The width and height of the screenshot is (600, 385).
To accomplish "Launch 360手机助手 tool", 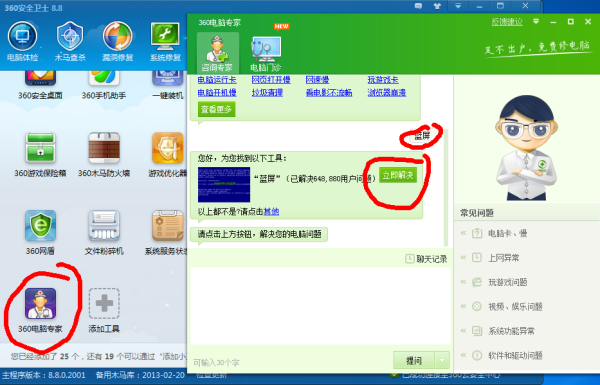I will (104, 85).
